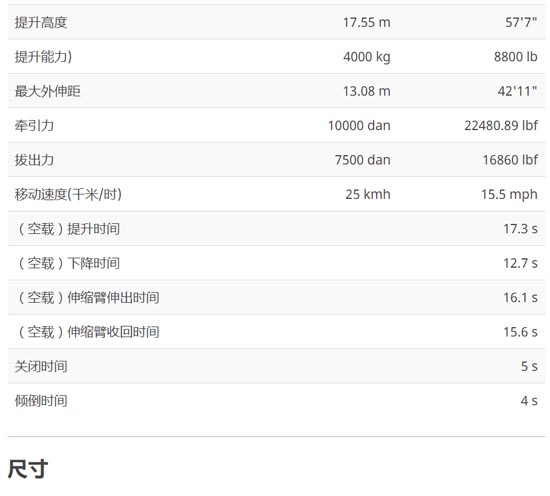Select the 最大外伸距 label
This screenshot has height=496, width=550.
click(x=47, y=91)
